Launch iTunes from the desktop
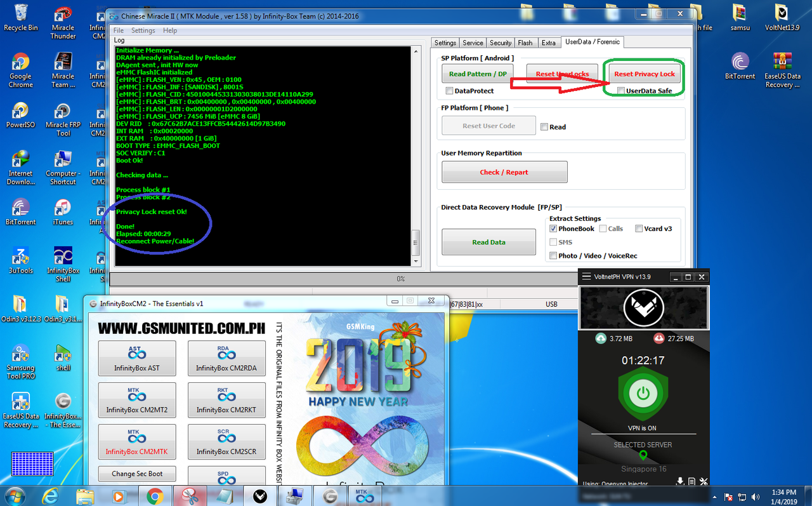Image resolution: width=812 pixels, height=506 pixels. [63, 212]
